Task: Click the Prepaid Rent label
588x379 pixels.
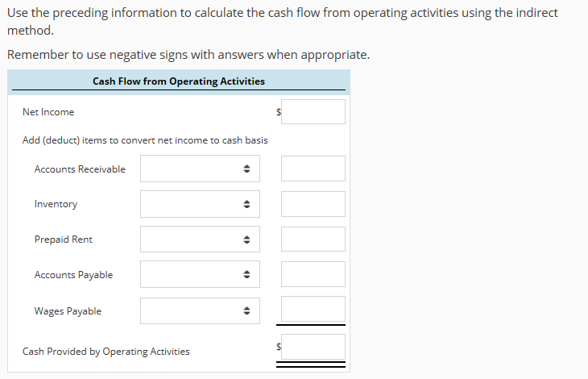Action: [x=63, y=239]
